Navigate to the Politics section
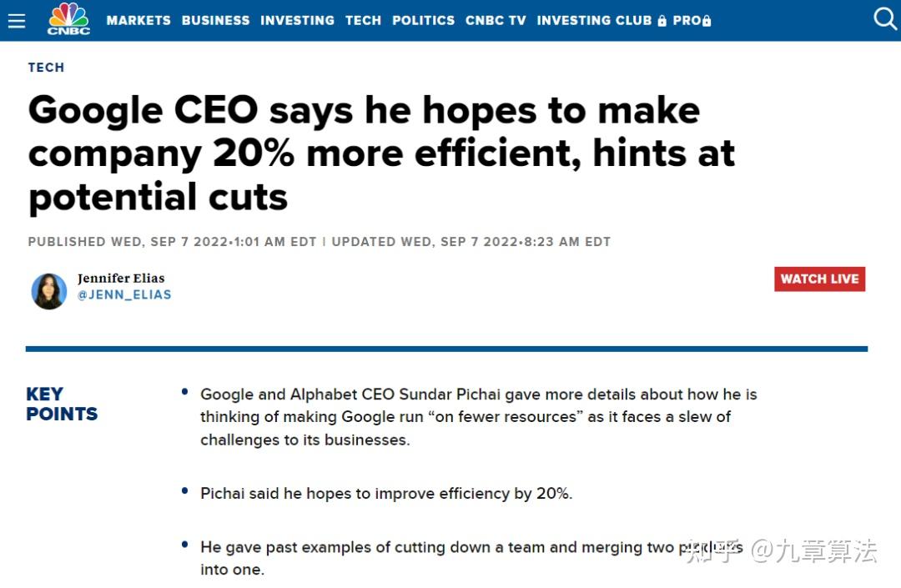Screen dimensions: 901x588 tap(423, 21)
